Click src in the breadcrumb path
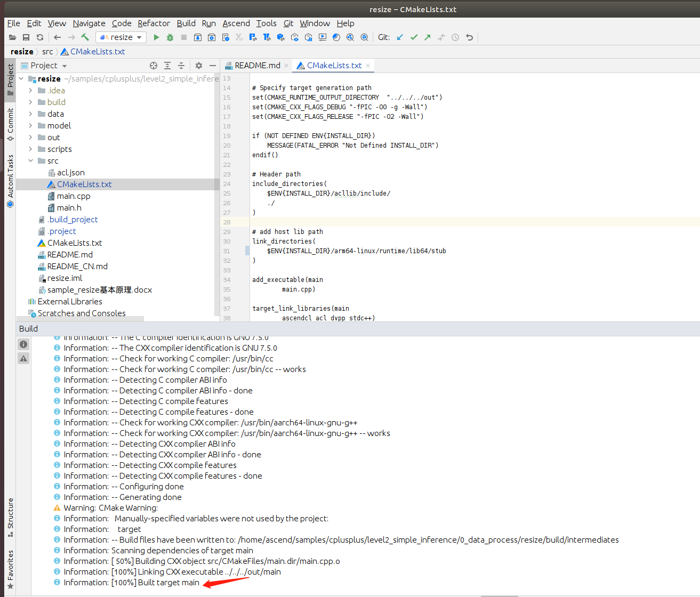The height and width of the screenshot is (597, 700). click(47, 52)
